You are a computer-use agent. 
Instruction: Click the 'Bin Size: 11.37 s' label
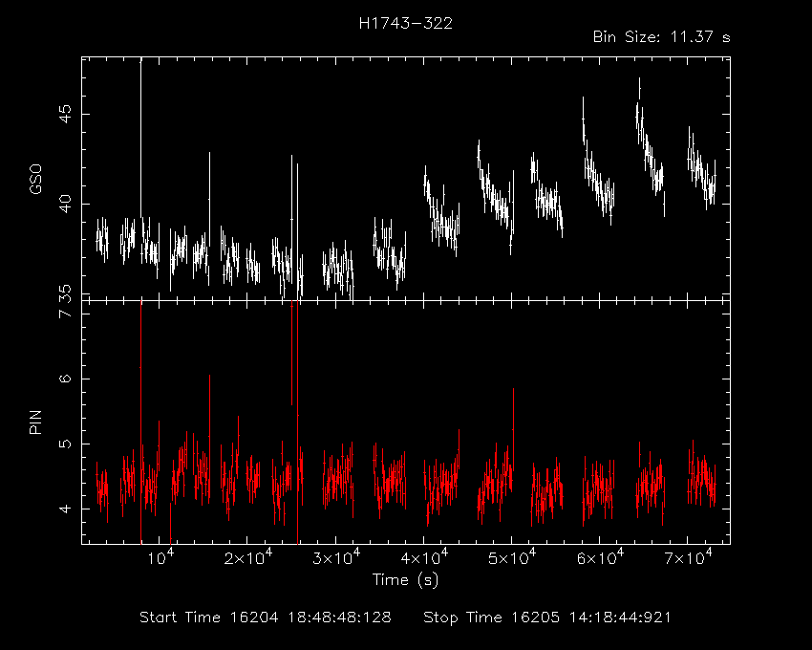[x=661, y=37]
